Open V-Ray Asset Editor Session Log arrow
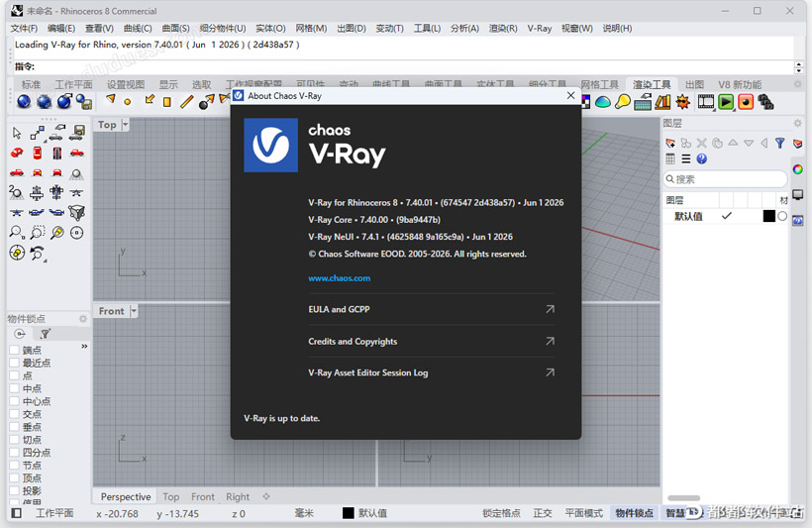The height and width of the screenshot is (528, 812). tap(550, 372)
